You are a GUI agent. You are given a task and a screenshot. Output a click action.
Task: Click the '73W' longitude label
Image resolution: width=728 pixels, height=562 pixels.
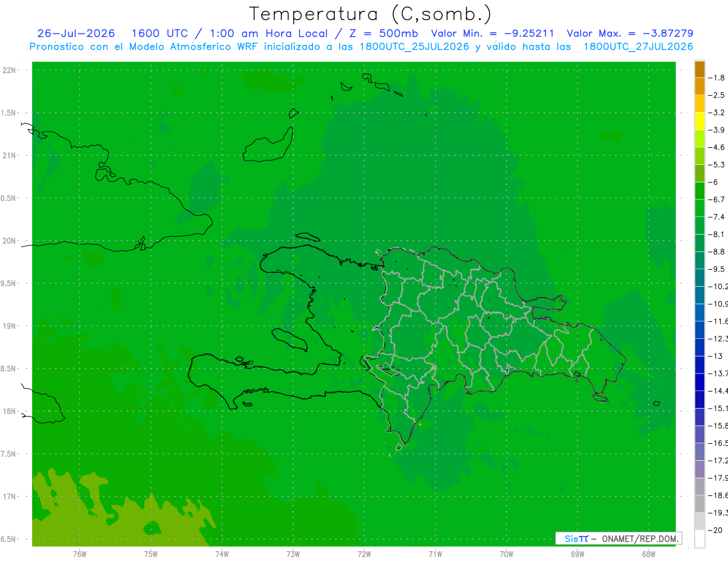coord(293,554)
